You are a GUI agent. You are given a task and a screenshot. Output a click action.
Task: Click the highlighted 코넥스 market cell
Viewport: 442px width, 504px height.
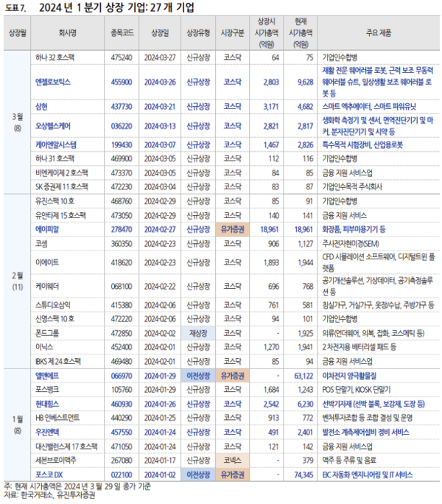coord(232,461)
